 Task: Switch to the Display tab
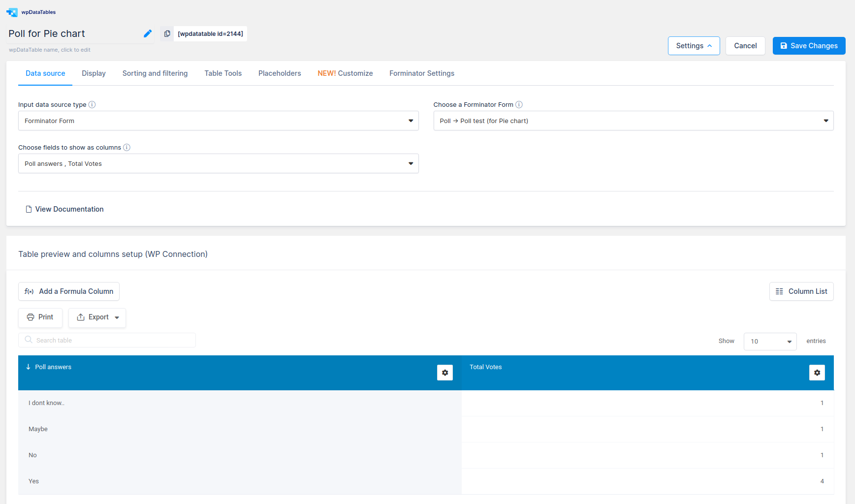(94, 73)
